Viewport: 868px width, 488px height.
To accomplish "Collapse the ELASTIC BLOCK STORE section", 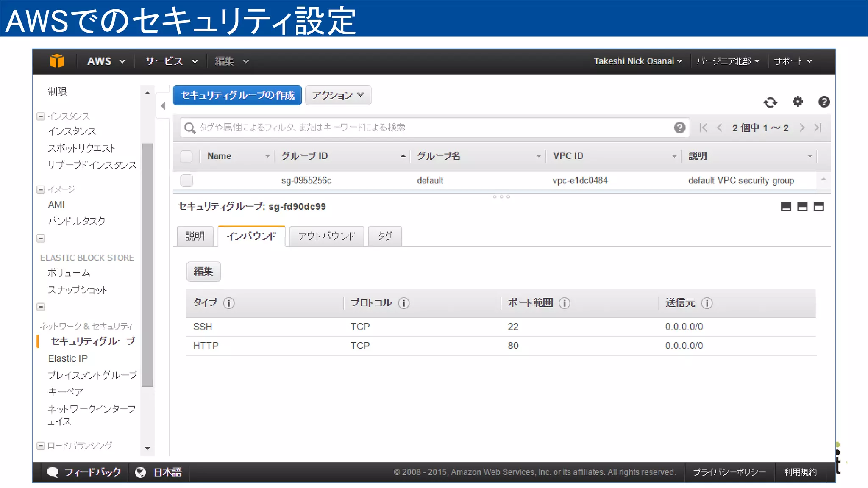I will 41,238.
